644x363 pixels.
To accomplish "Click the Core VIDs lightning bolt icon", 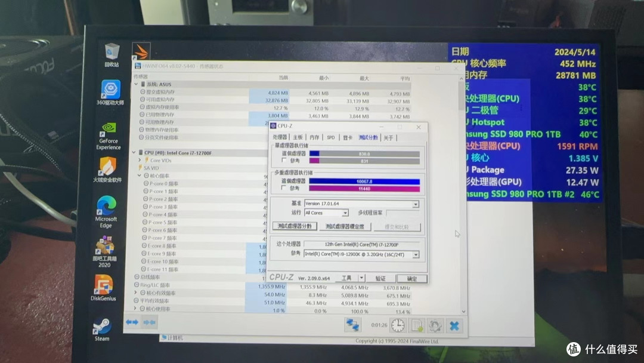I will [147, 160].
